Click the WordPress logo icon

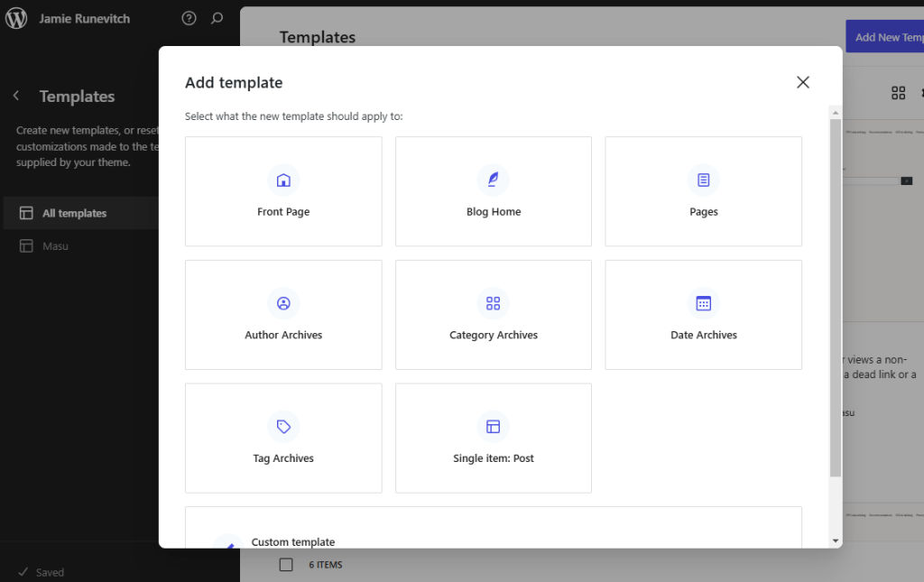(16, 18)
